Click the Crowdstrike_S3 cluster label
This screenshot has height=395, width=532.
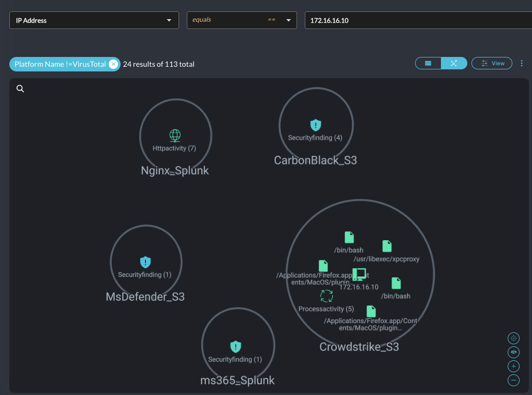point(359,347)
